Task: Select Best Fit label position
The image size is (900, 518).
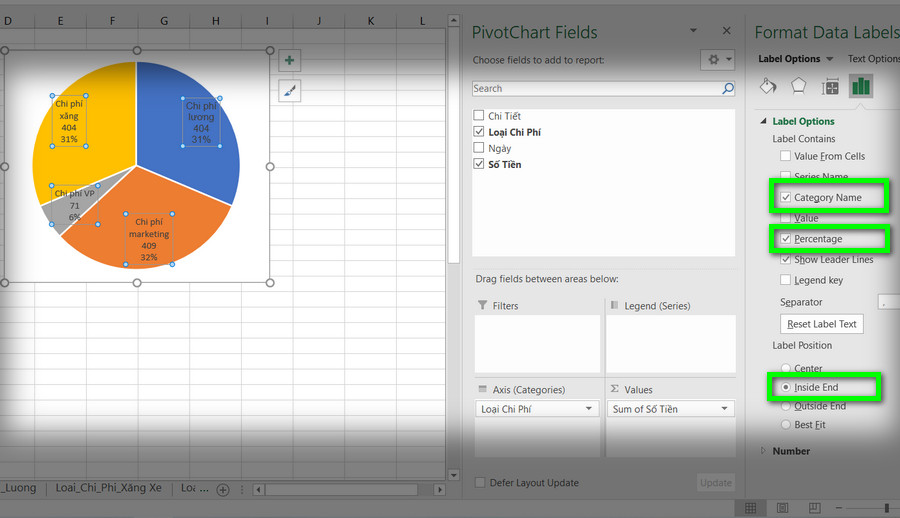Action: 786,424
